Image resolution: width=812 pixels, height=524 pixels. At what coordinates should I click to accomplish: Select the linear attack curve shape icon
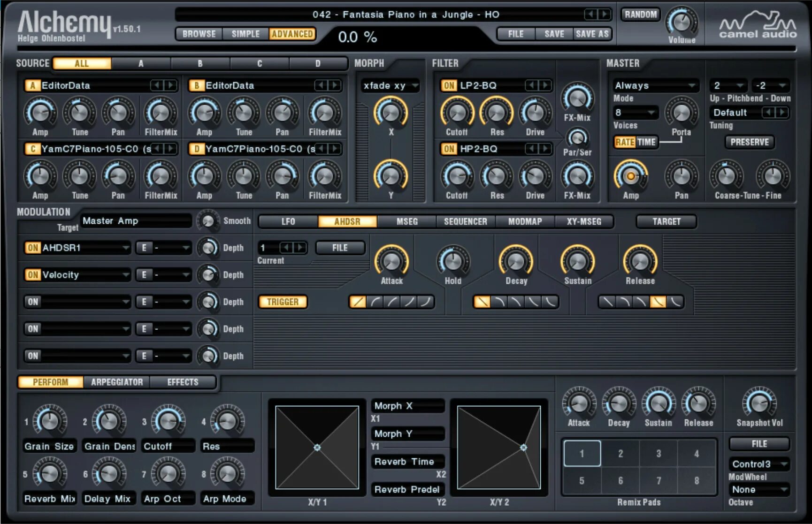click(358, 302)
